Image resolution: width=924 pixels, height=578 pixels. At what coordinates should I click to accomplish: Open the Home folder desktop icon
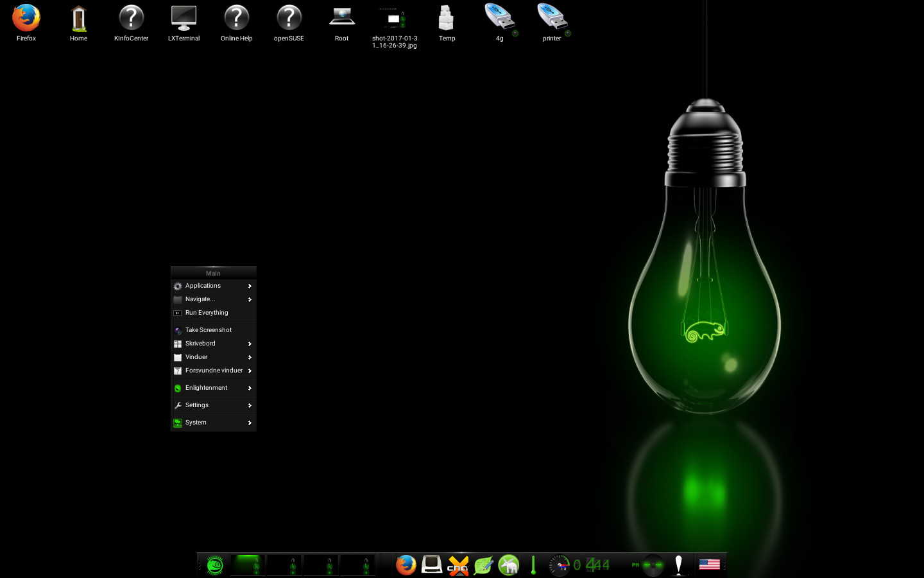coord(78,19)
